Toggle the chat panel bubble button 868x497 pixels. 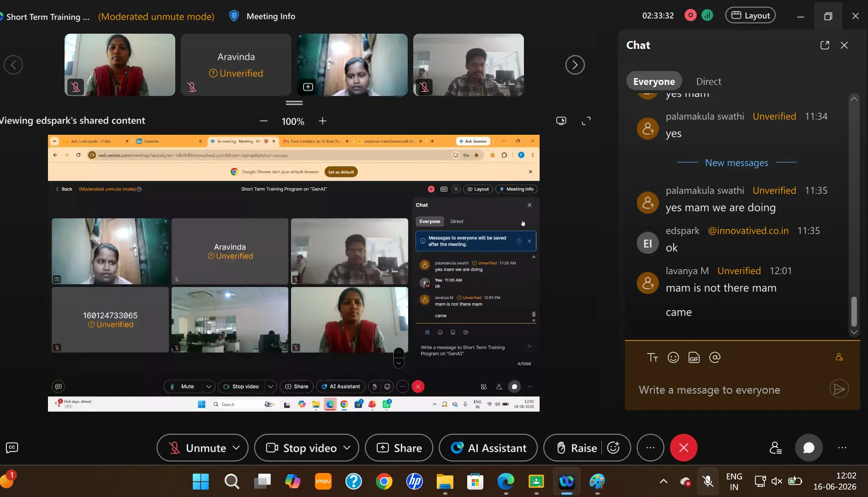809,448
